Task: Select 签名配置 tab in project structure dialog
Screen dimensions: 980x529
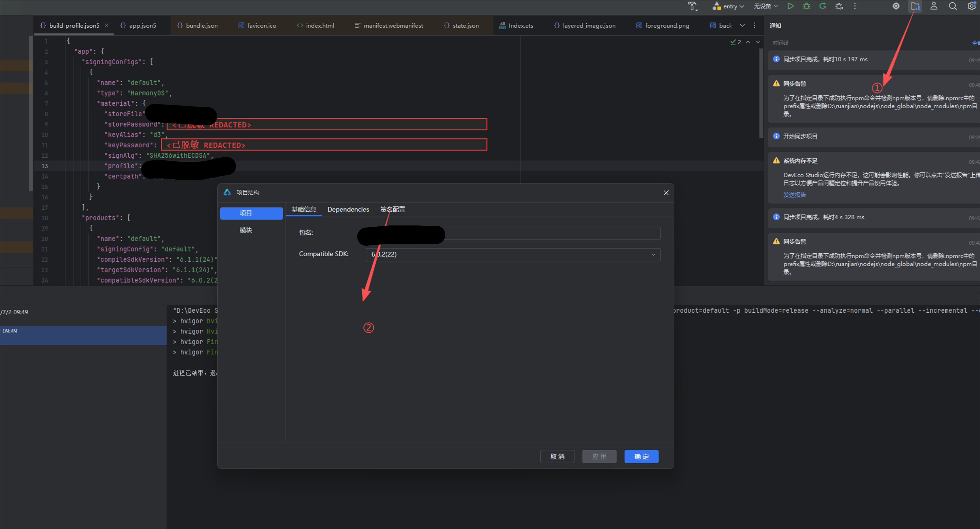Action: point(392,210)
